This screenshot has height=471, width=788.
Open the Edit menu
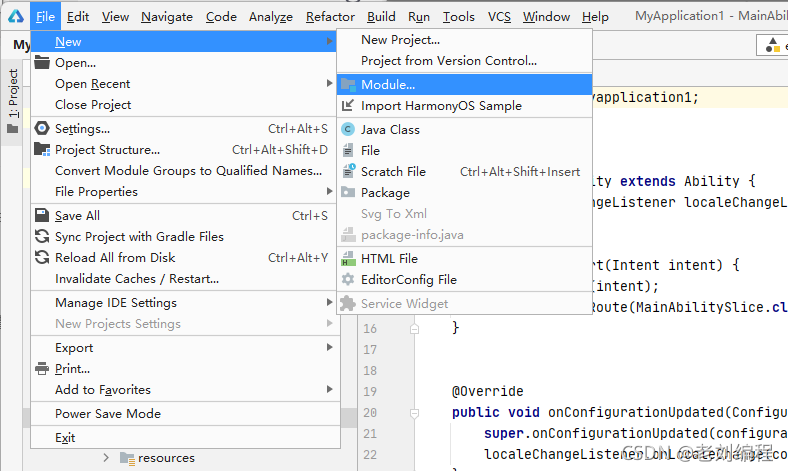pos(78,17)
